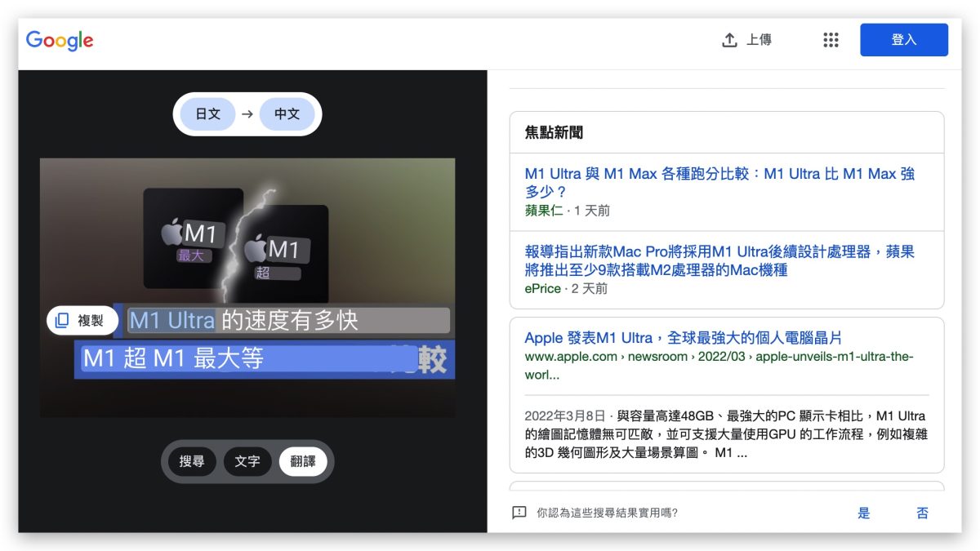Viewport: 980px width, 551px height.
Task: Click the www.apple.com newsroom URL text
Action: click(719, 366)
